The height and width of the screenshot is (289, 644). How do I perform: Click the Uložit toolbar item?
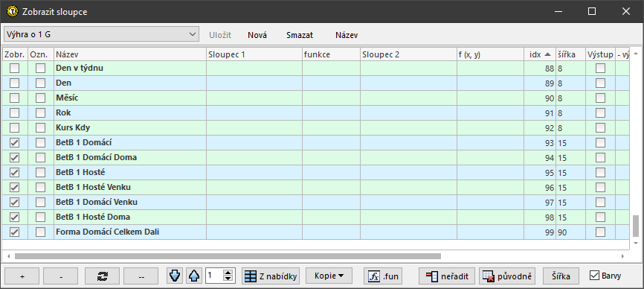(x=220, y=35)
